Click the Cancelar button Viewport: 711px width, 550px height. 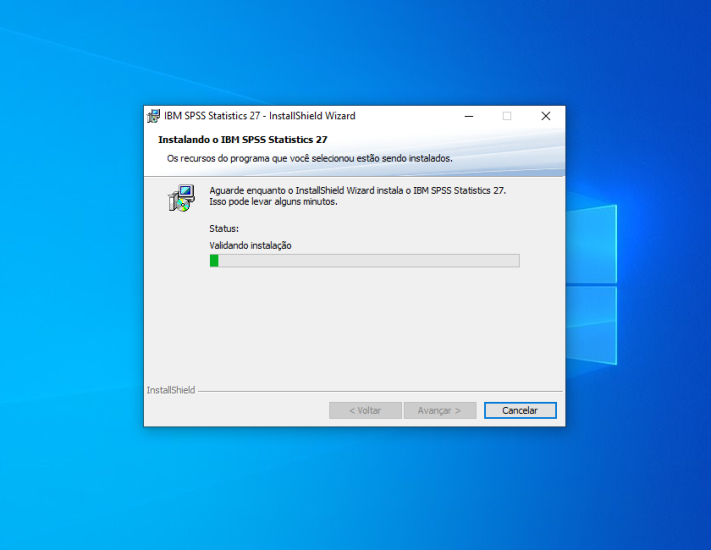pyautogui.click(x=520, y=410)
